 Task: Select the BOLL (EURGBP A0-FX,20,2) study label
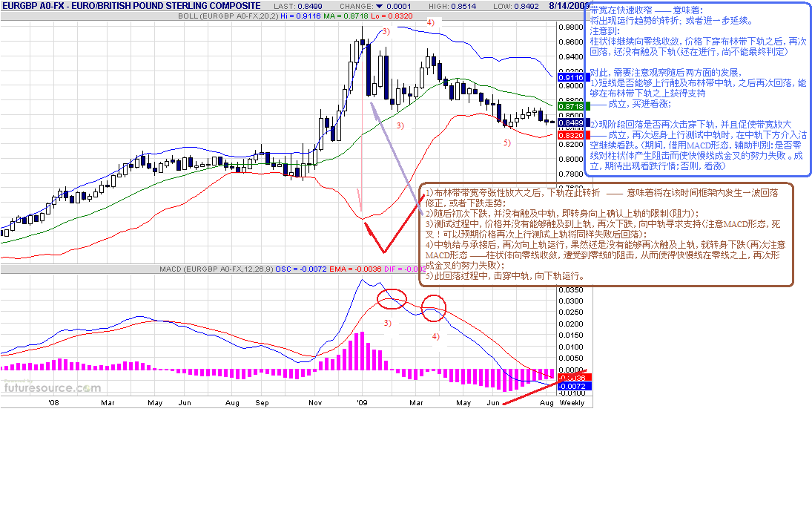pyautogui.click(x=228, y=16)
